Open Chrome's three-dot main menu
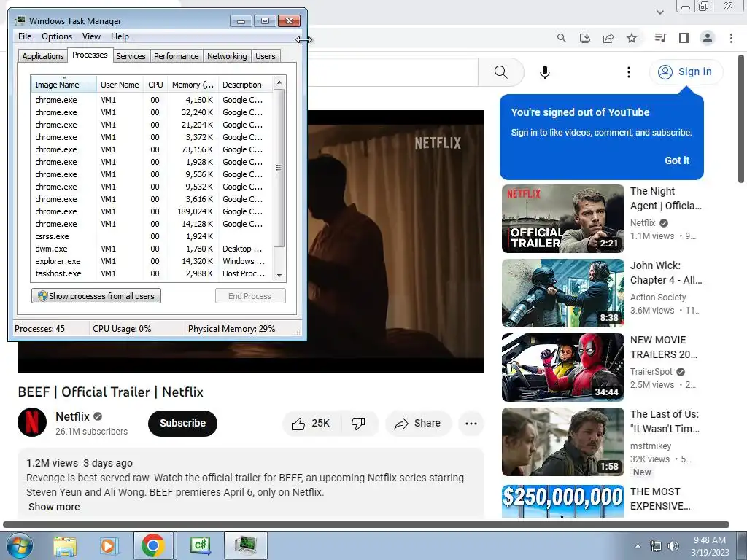Viewport: 747px width, 560px height. 731,38
